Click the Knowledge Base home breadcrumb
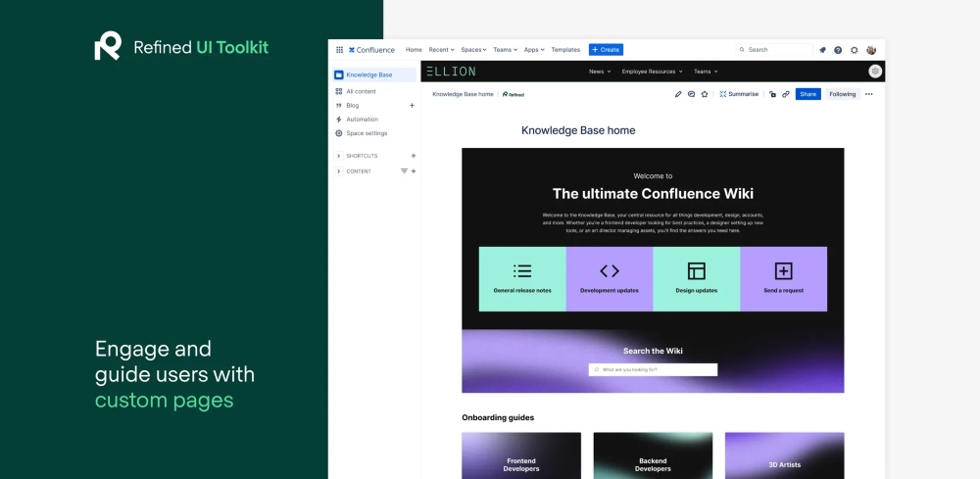Image resolution: width=980 pixels, height=479 pixels. (x=463, y=94)
